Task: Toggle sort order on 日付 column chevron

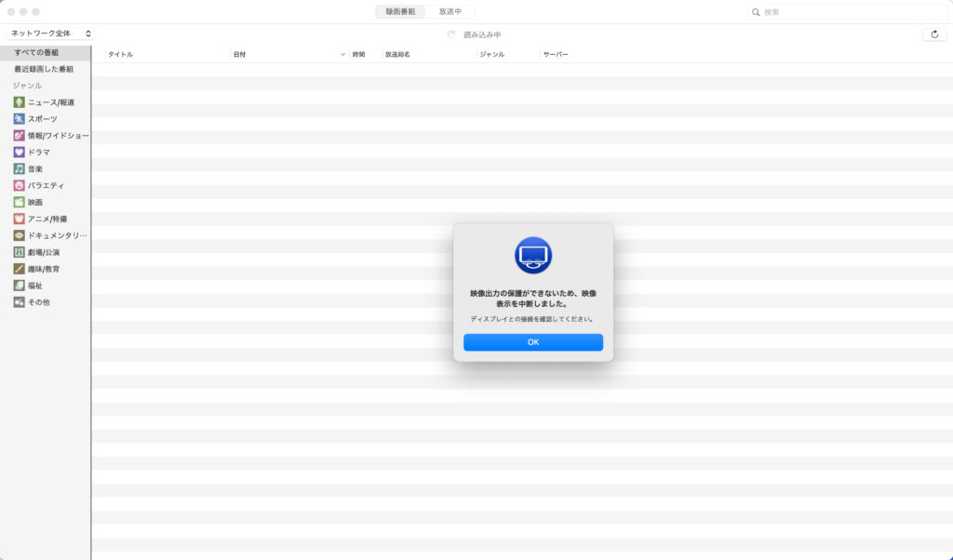Action: 342,55
